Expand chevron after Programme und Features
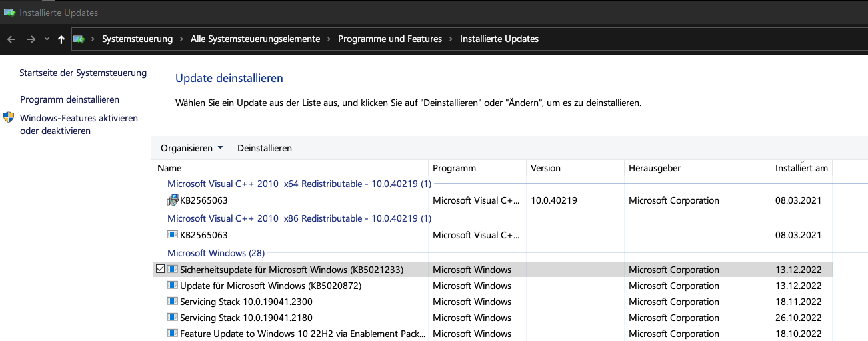868x341 pixels. click(451, 39)
